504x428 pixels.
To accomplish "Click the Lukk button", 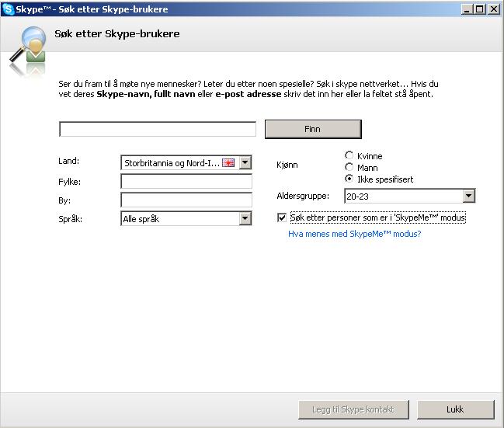I will tap(456, 409).
